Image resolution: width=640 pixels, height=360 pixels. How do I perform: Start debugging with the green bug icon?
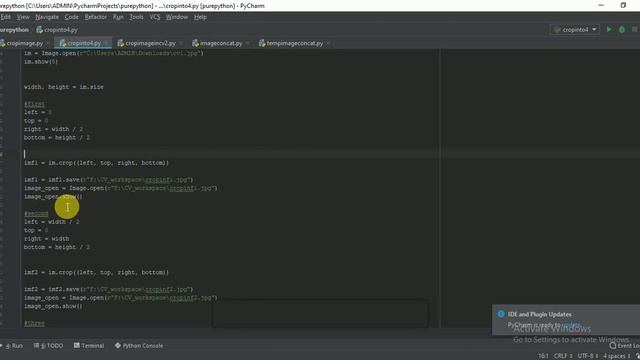[622, 29]
